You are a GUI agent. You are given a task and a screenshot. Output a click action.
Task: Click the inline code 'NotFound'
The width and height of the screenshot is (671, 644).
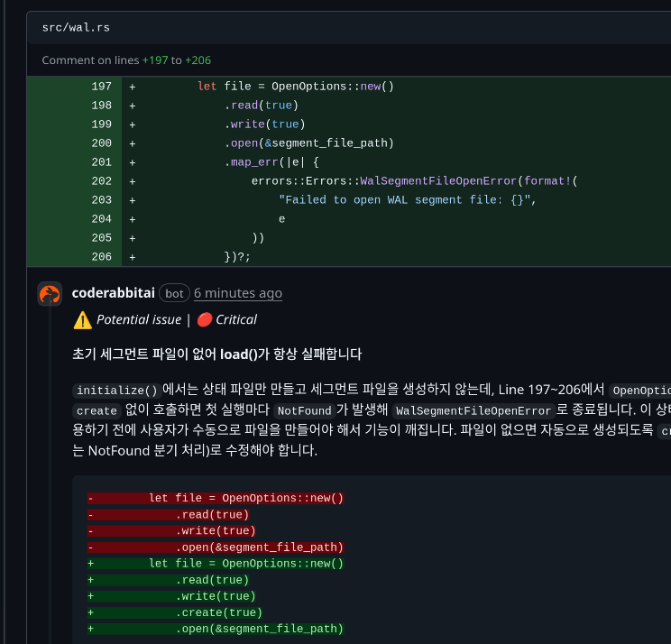304,410
